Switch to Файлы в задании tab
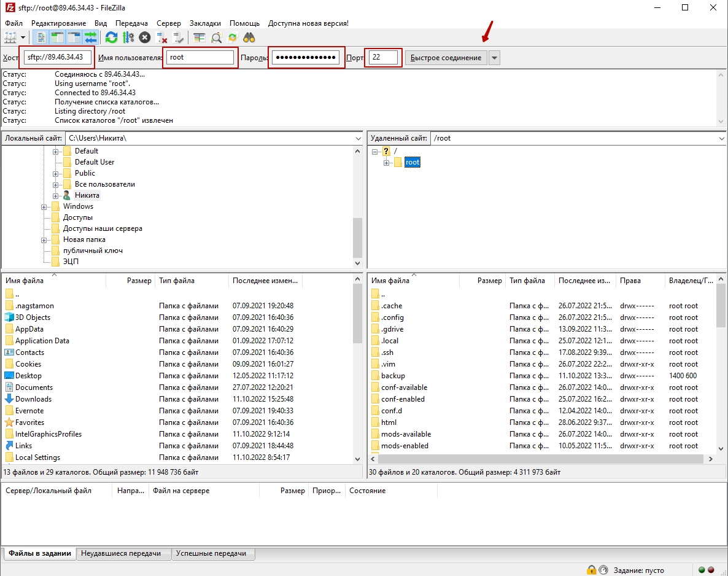Viewport: 728px width, 576px height. click(x=40, y=553)
